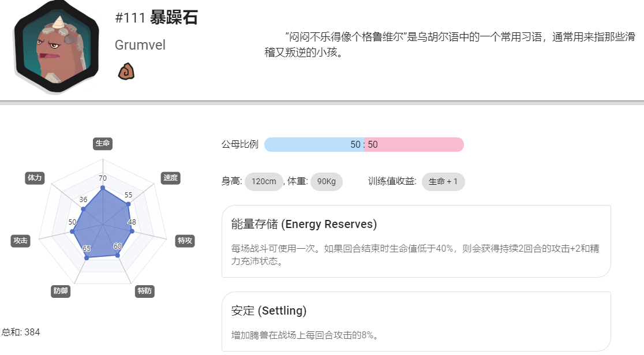Click the pink female ratio bar
644x355 pixels.
tap(414, 145)
